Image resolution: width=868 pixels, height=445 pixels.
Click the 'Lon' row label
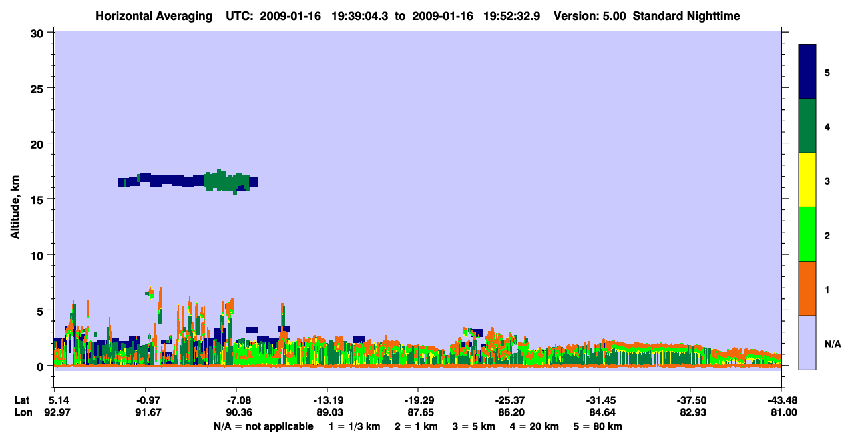click(x=23, y=412)
